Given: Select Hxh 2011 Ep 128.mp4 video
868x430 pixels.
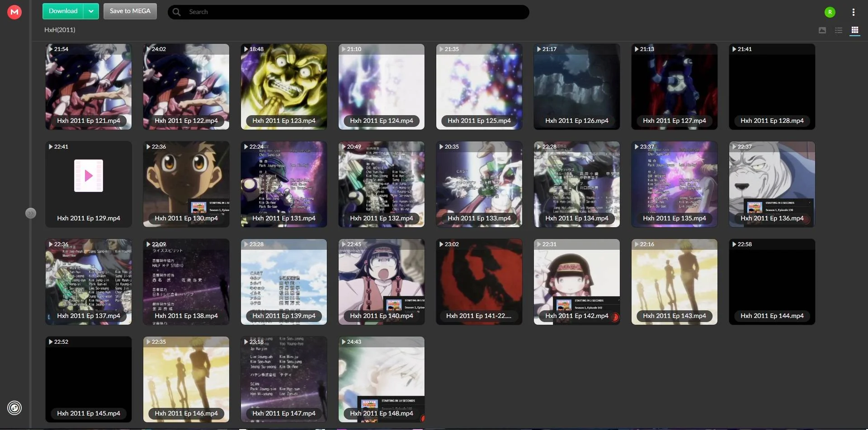Looking at the screenshot, I should (772, 87).
